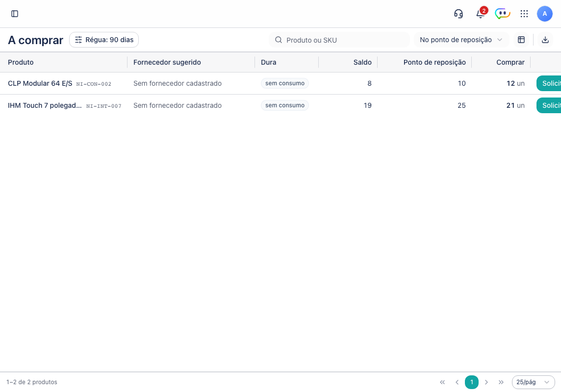This screenshot has width=561, height=392.
Task: Open CLP Modular 64 E/S product
Action: point(40,83)
